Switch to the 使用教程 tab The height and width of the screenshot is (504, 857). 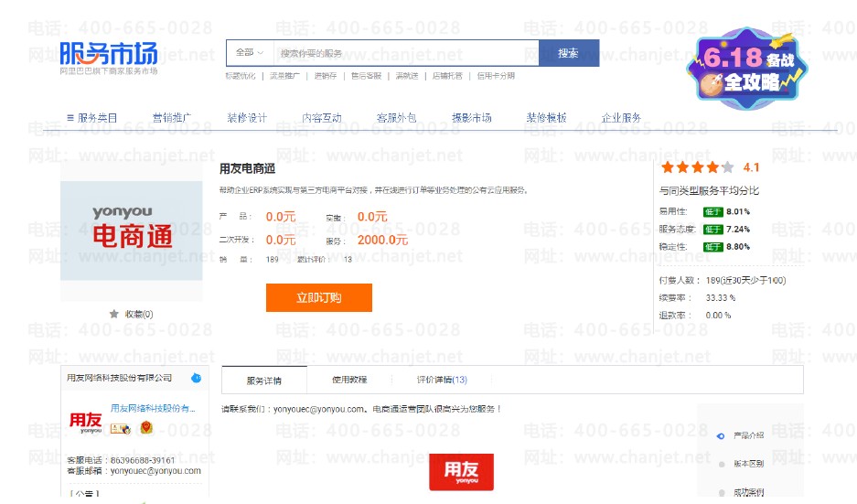(349, 380)
